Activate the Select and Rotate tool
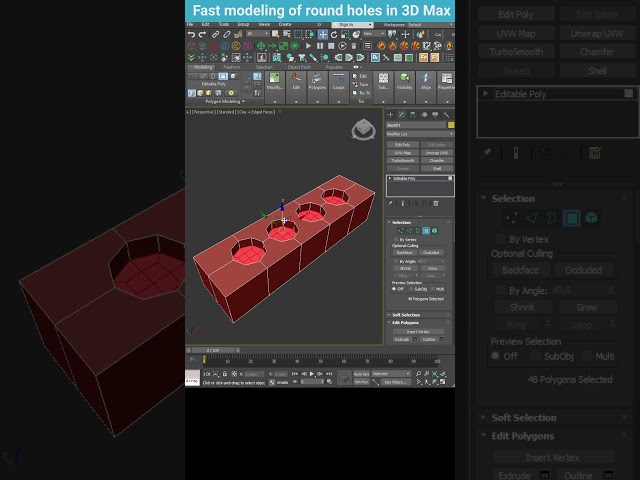Image resolution: width=640 pixels, height=480 pixels. point(334,35)
